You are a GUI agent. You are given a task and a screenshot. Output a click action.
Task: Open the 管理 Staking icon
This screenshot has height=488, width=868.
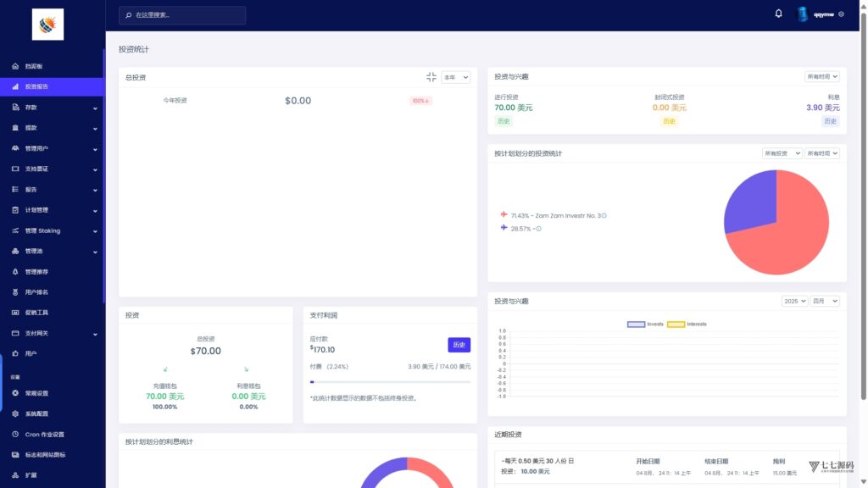pos(15,230)
